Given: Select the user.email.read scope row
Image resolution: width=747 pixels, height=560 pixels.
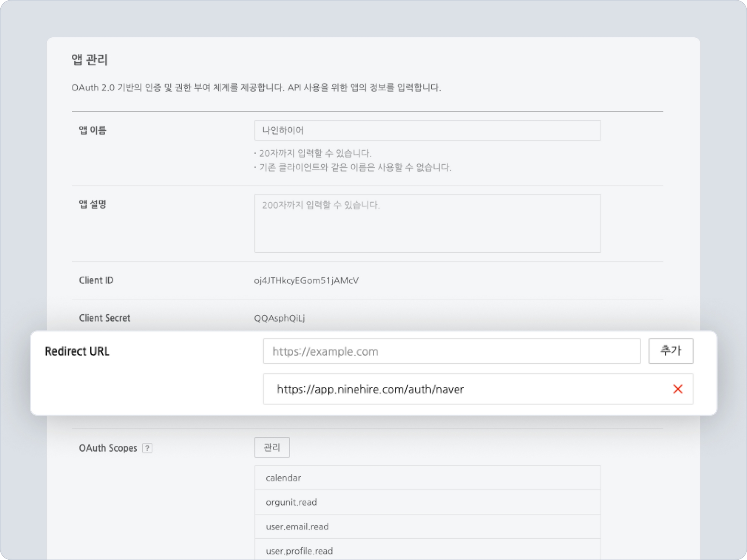Looking at the screenshot, I should tap(427, 526).
